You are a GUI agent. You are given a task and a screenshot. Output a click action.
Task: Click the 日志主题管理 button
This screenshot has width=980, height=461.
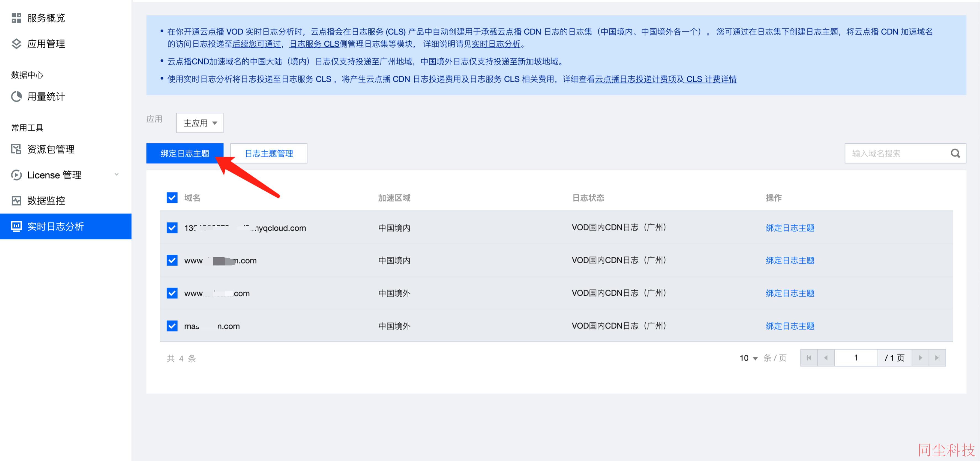269,153
